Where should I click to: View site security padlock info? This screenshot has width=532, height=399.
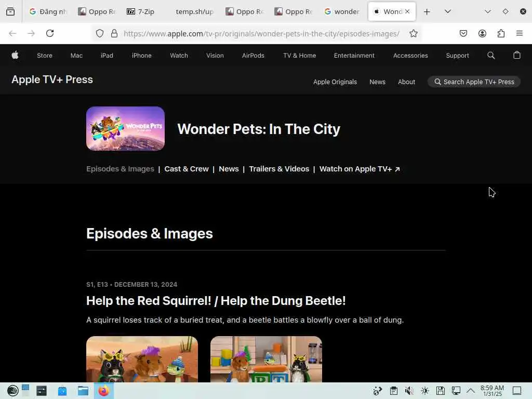click(114, 33)
